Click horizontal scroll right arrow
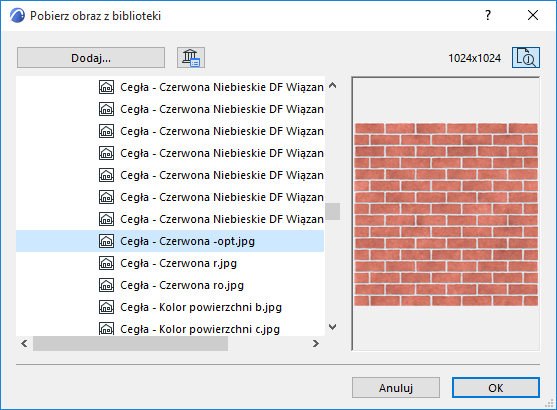The width and height of the screenshot is (557, 410). pyautogui.click(x=316, y=344)
